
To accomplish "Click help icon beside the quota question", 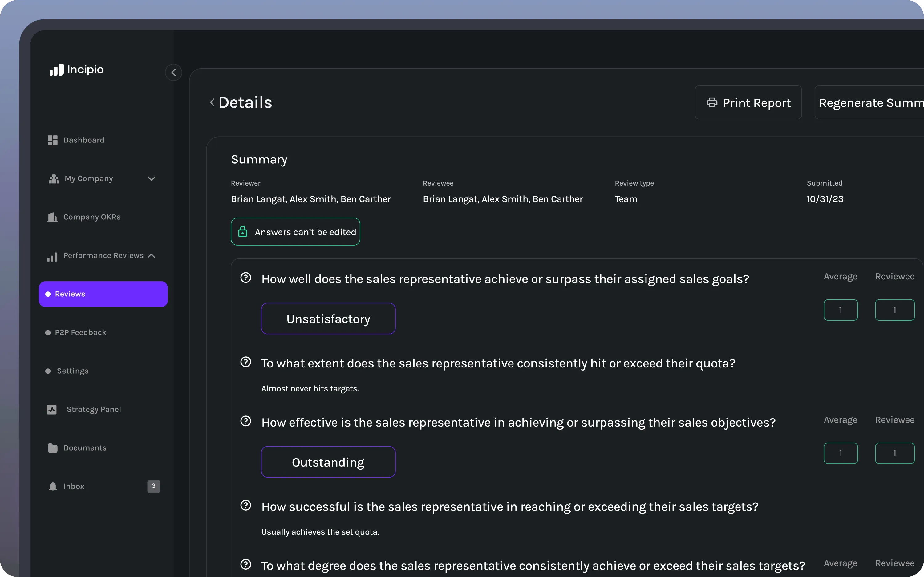I will (x=246, y=362).
